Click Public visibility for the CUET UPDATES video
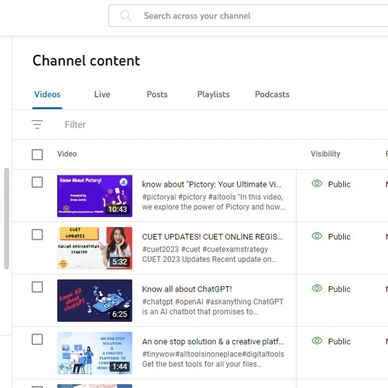Viewport: 388px width, 388px height. (339, 237)
